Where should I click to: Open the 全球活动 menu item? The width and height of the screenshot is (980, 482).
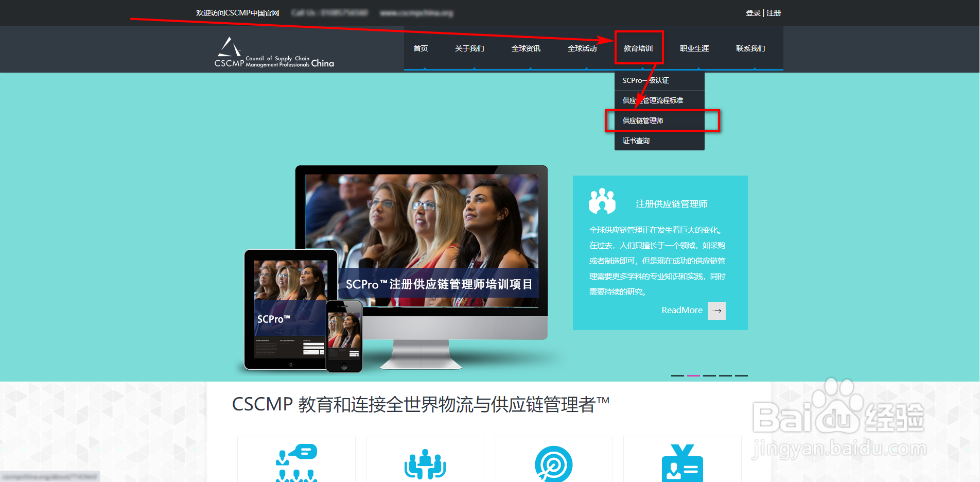point(582,48)
